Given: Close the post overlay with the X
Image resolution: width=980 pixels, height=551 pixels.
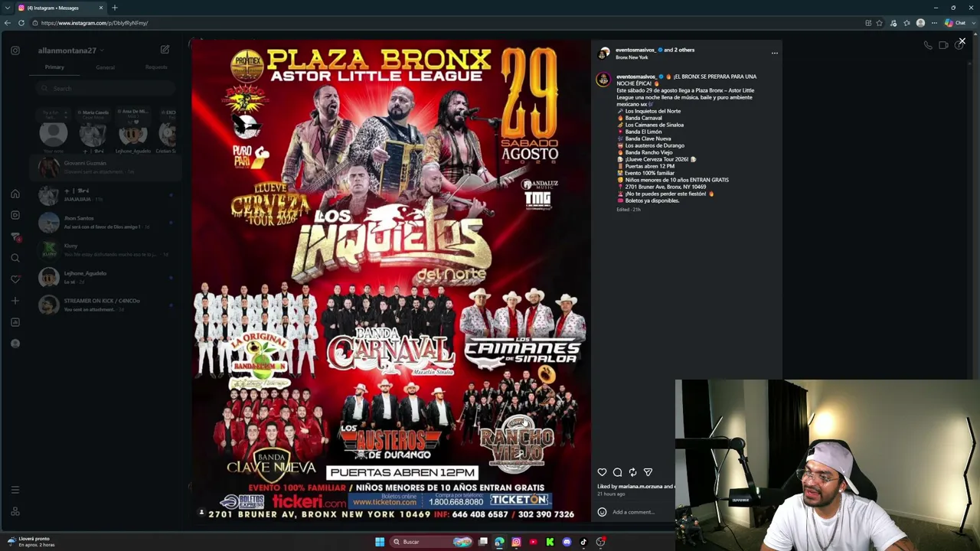Looking at the screenshot, I should (x=962, y=41).
